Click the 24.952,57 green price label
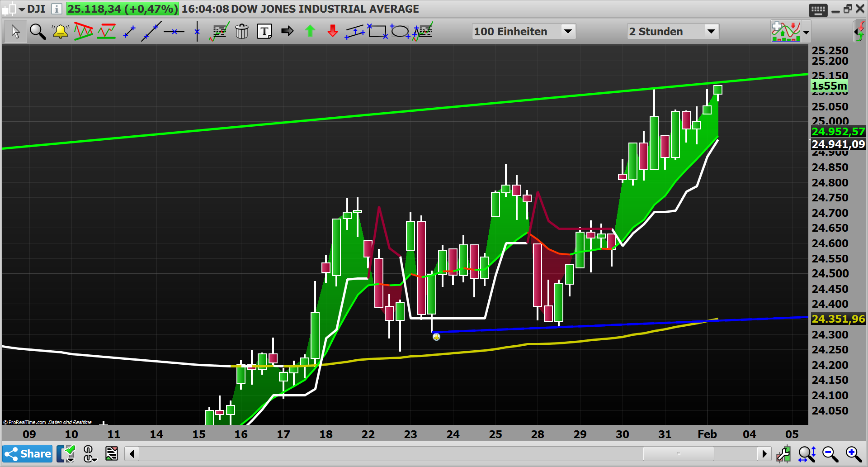The width and height of the screenshot is (868, 467). [838, 132]
